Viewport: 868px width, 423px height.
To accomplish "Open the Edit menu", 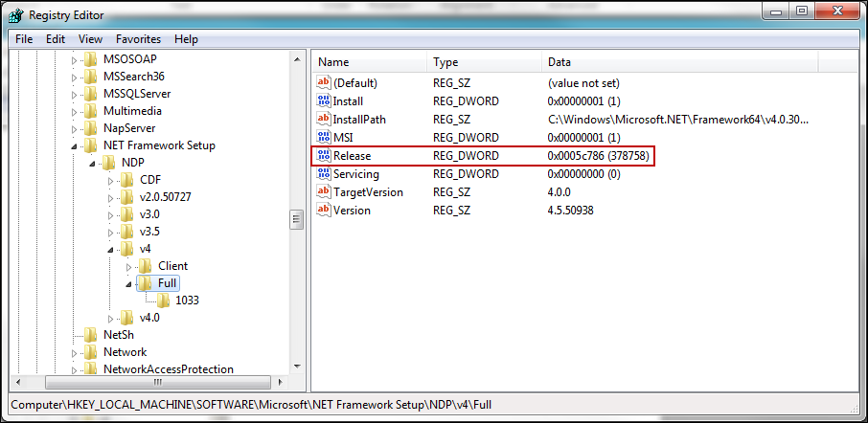I will point(56,39).
